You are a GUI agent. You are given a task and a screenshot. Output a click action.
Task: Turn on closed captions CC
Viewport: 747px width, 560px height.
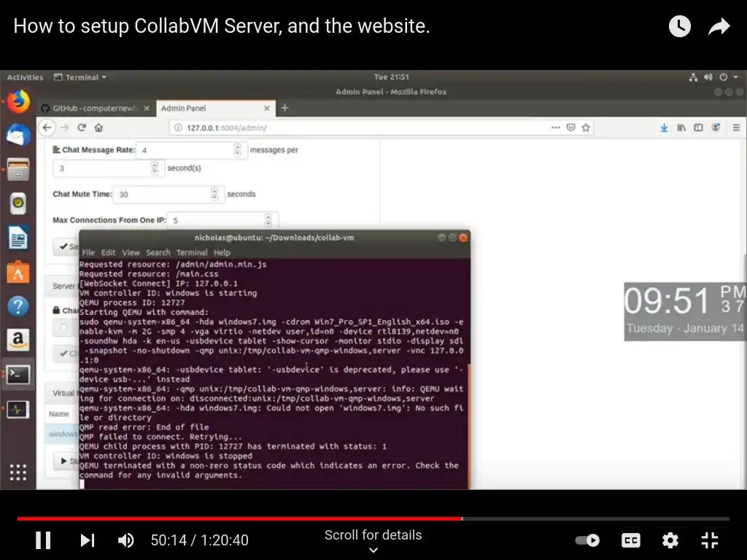[x=631, y=540]
